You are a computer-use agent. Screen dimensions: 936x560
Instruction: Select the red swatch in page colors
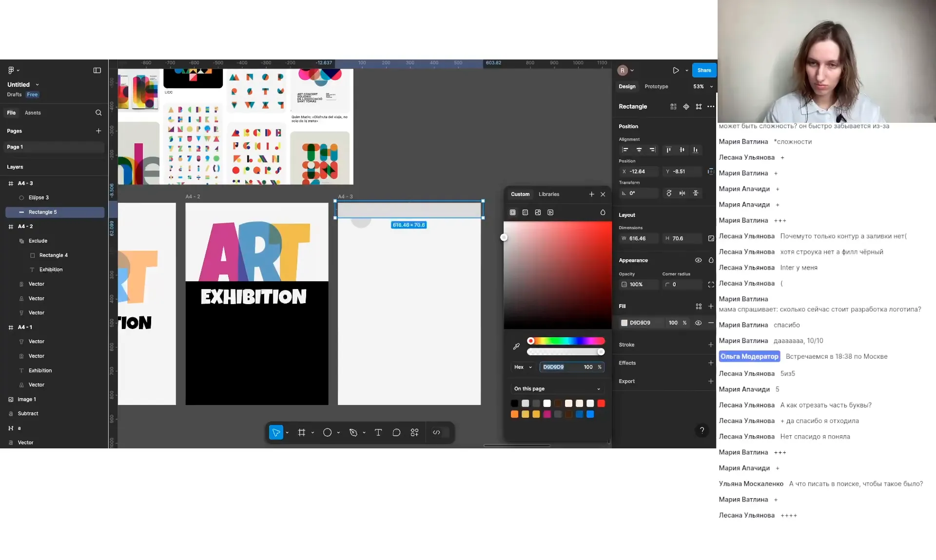[x=601, y=403]
